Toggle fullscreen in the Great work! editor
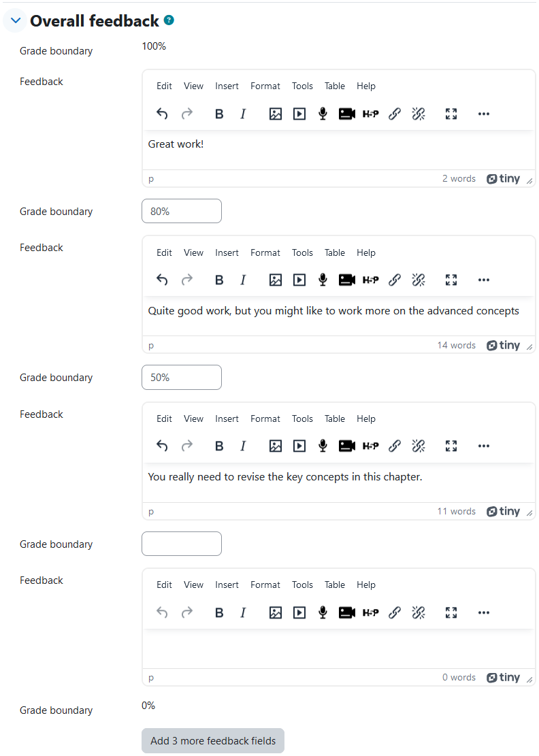 [451, 114]
